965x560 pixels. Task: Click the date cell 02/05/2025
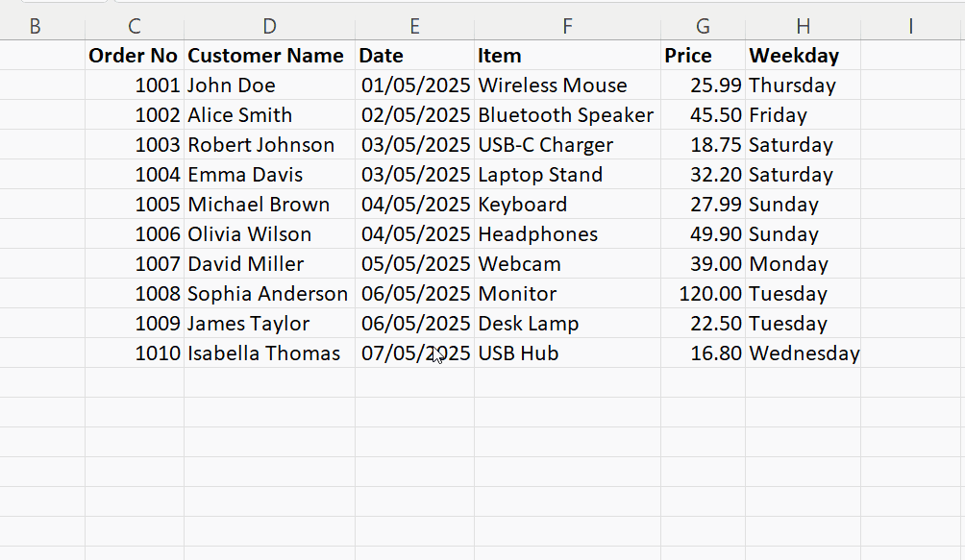point(415,115)
